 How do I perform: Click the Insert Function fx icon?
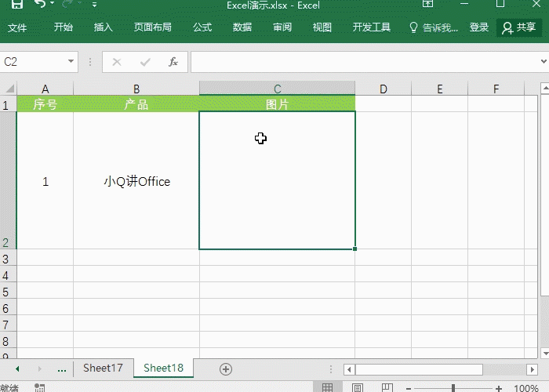coord(173,61)
